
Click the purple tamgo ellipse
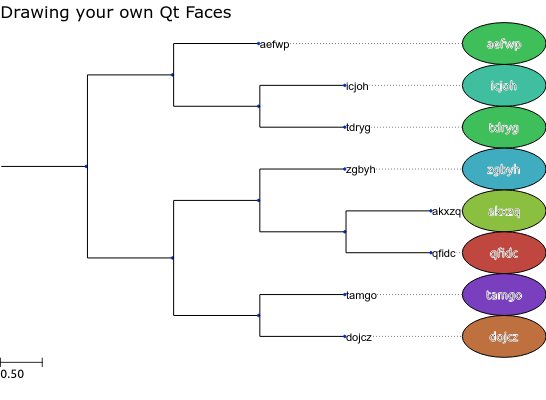click(504, 295)
